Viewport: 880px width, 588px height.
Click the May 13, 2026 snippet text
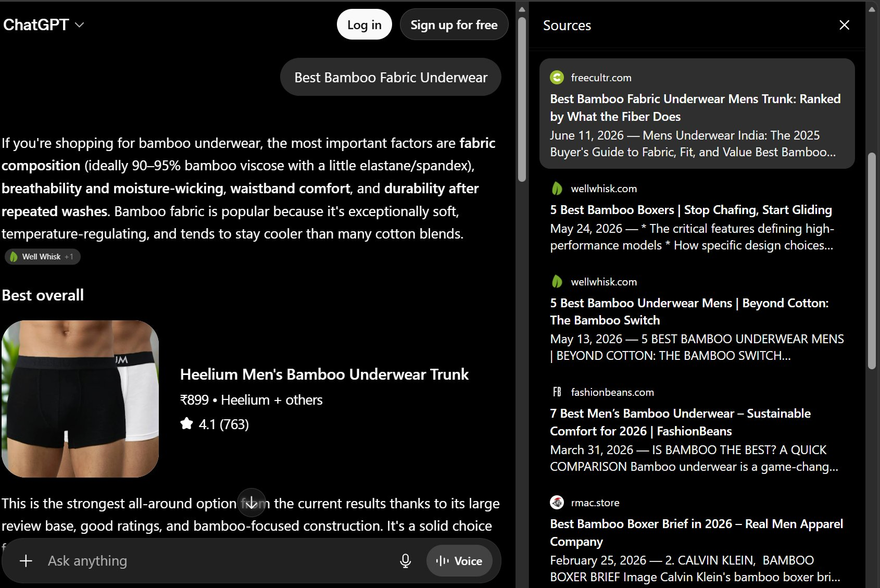coord(697,347)
